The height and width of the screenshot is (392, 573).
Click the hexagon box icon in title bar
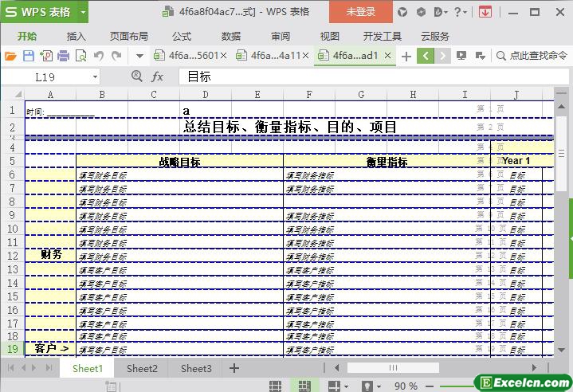pyautogui.click(x=421, y=12)
